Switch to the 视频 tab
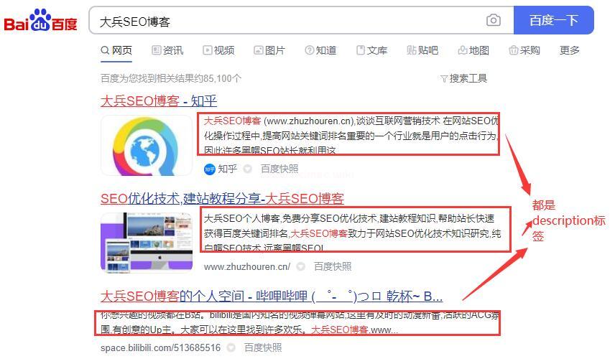The height and width of the screenshot is (364, 615). [218, 50]
